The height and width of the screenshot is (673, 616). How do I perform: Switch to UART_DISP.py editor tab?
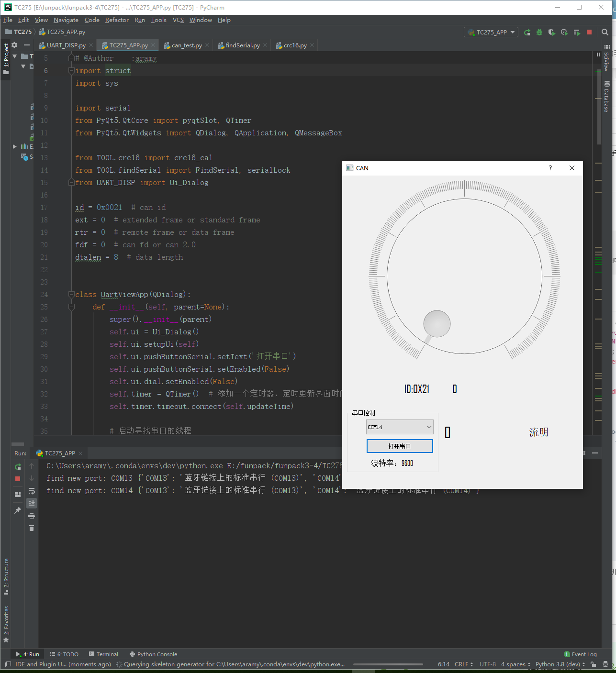coord(66,45)
